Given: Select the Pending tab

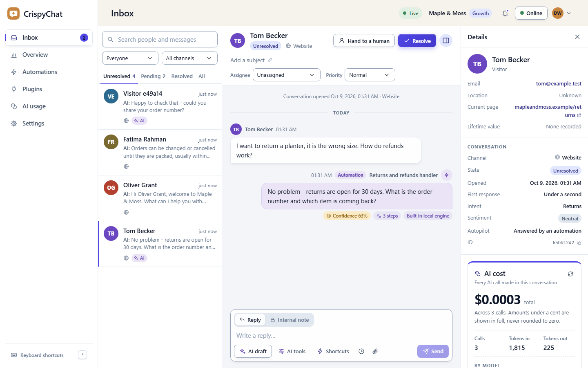Looking at the screenshot, I should coord(153,76).
